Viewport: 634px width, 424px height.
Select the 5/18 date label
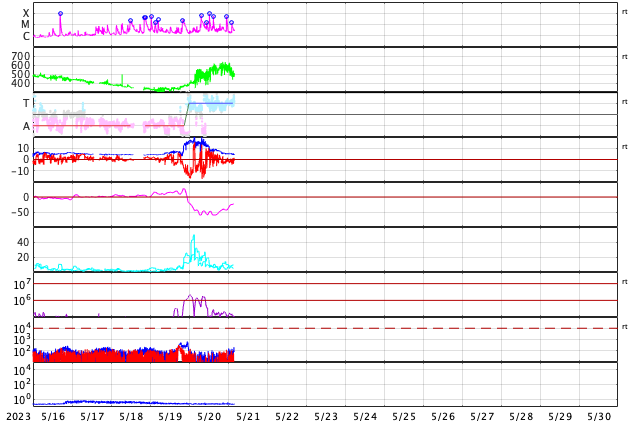click(131, 417)
